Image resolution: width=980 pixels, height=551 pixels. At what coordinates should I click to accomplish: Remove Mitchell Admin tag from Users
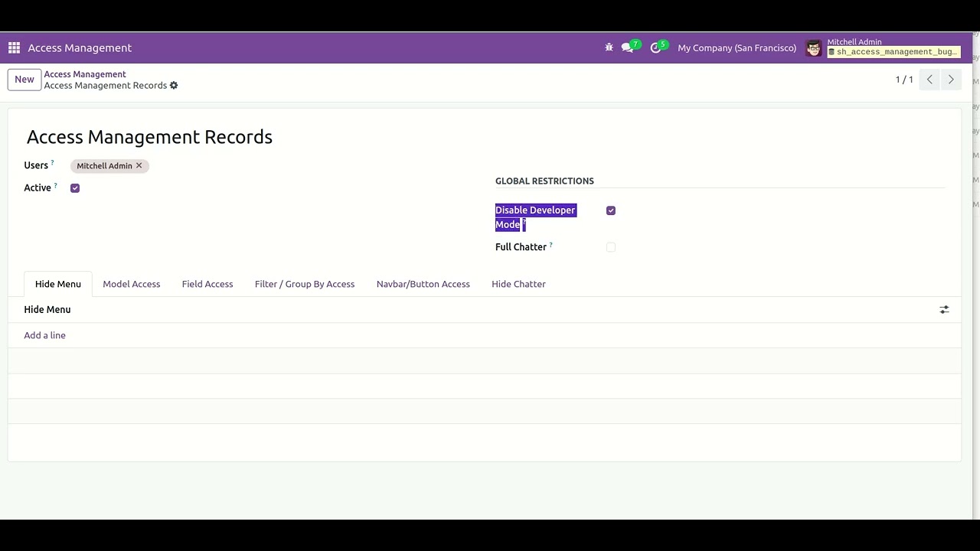pos(139,165)
